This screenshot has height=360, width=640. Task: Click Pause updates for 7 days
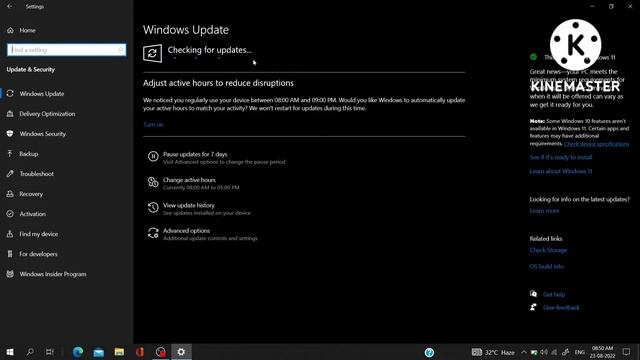[x=195, y=154]
